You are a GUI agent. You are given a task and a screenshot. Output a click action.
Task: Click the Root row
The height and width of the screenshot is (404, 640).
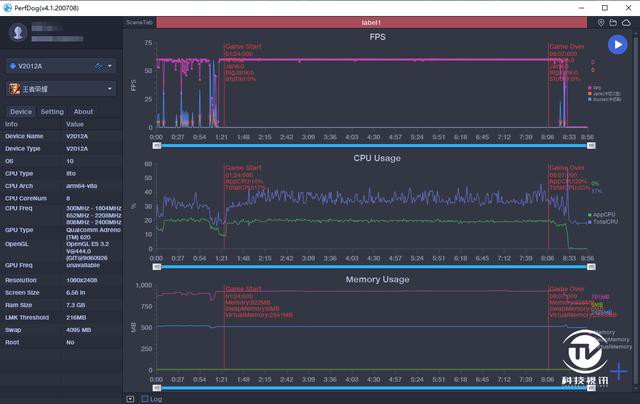[61, 342]
